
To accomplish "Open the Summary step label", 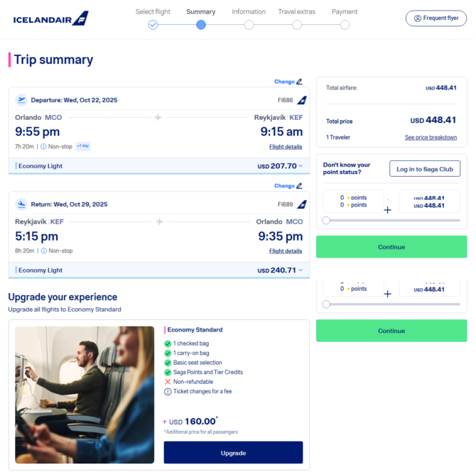I will (x=201, y=12).
